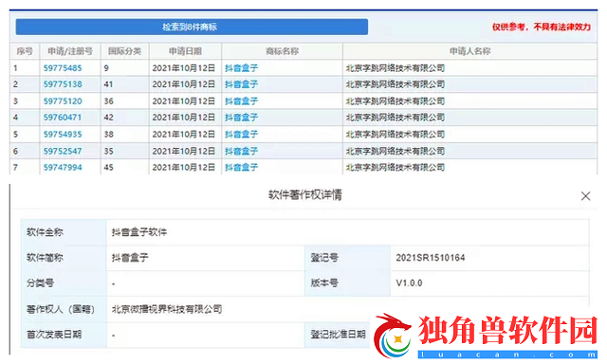Open 抖音盒子 trademark link in row 6
Screen dimensions: 607x364
click(241, 151)
